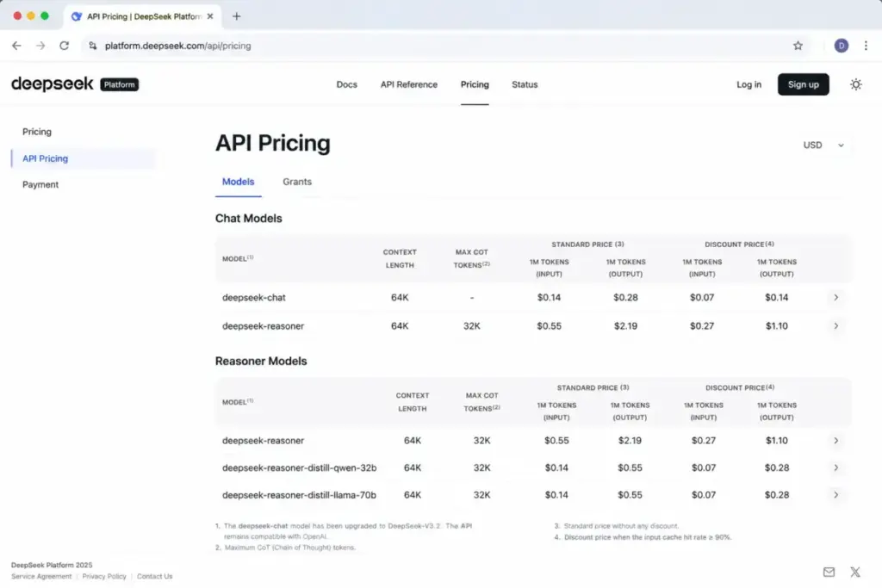Select Pricing in top navigation
Viewport: 882px width, 588px height.
click(x=475, y=84)
